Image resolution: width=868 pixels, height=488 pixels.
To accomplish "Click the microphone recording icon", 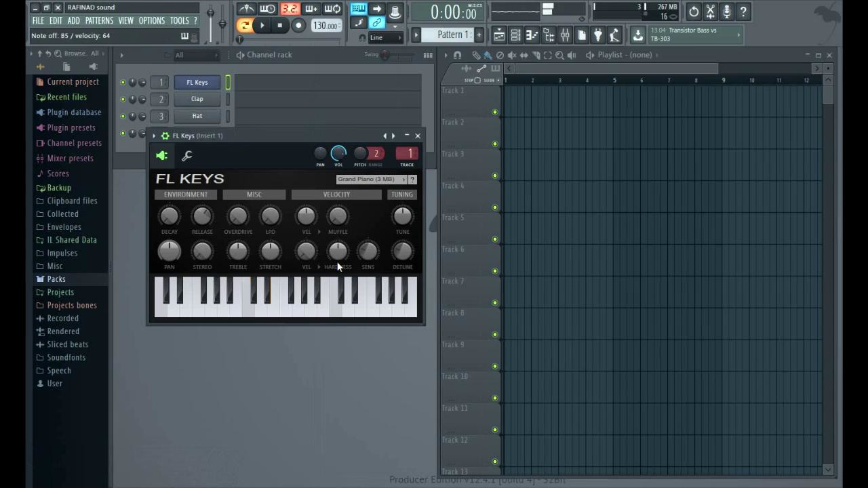I will 726,12.
